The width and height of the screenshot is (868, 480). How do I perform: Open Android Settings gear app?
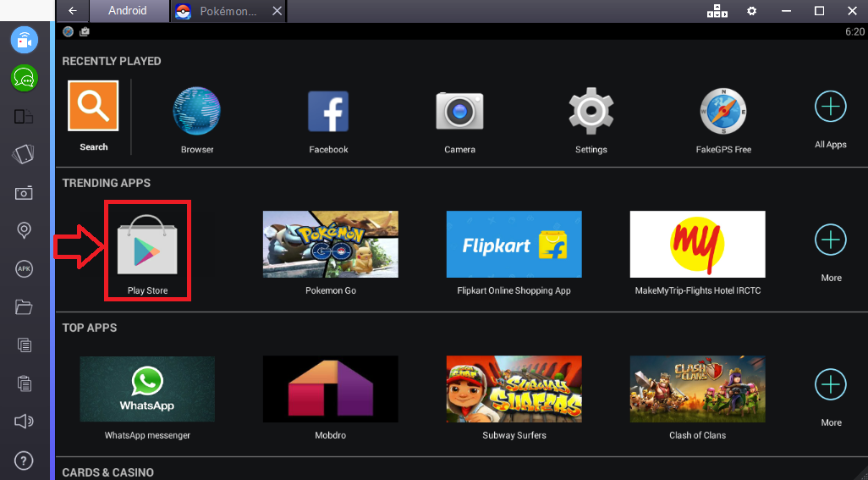(591, 112)
